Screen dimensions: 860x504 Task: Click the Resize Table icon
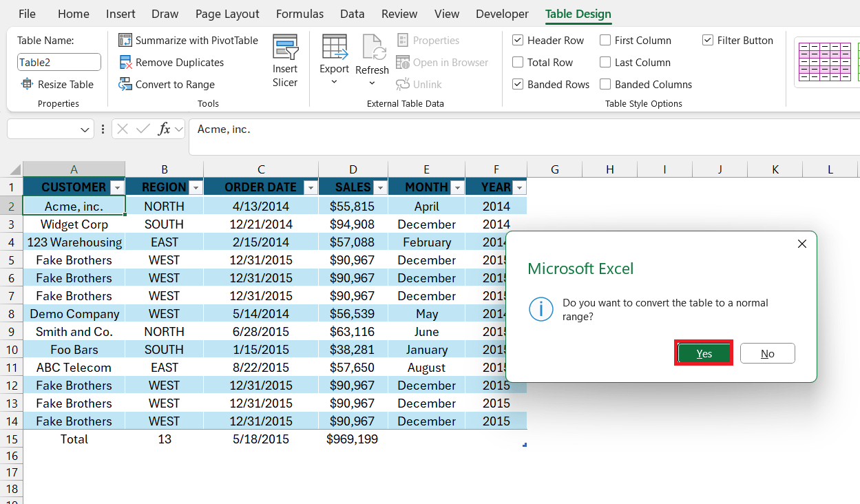coord(27,85)
